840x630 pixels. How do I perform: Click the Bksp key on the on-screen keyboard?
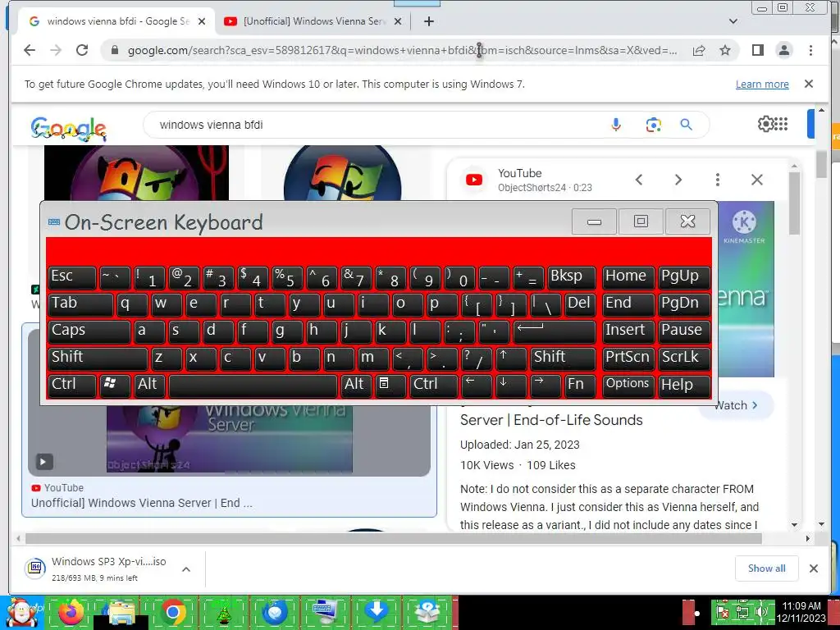(571, 277)
